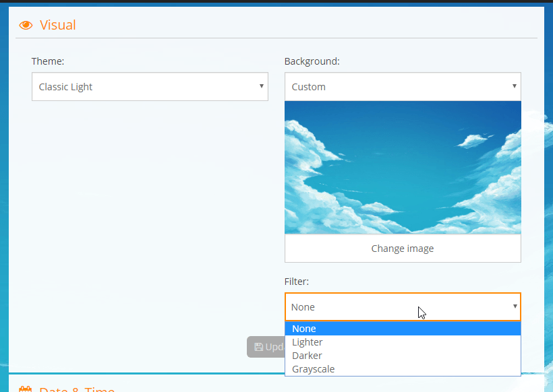Click the calendar icon beside Date & Time
The width and height of the screenshot is (553, 392).
pyautogui.click(x=26, y=389)
